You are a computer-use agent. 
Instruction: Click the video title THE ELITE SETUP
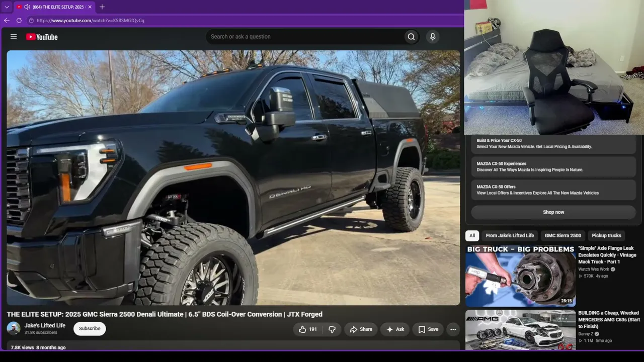165,314
